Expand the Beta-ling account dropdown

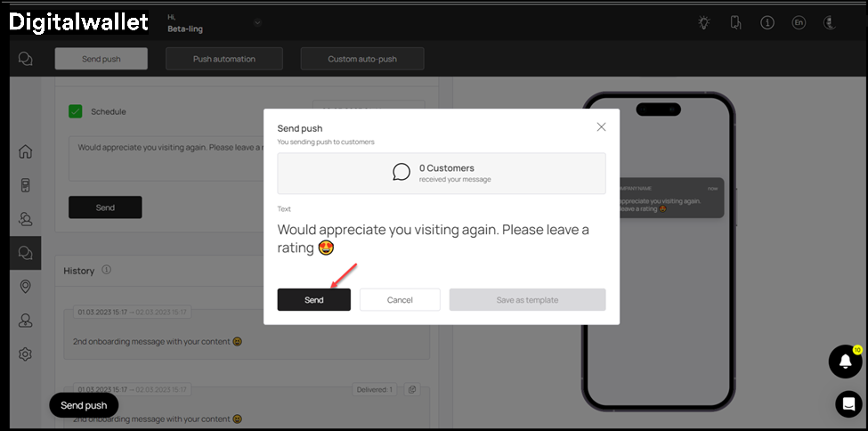[257, 23]
